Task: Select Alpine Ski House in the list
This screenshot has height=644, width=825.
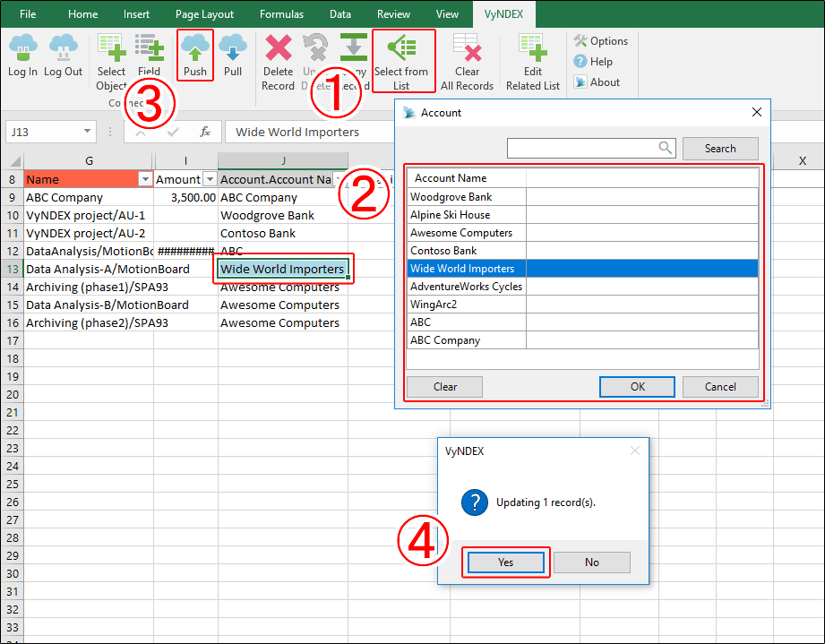Action: 583,215
